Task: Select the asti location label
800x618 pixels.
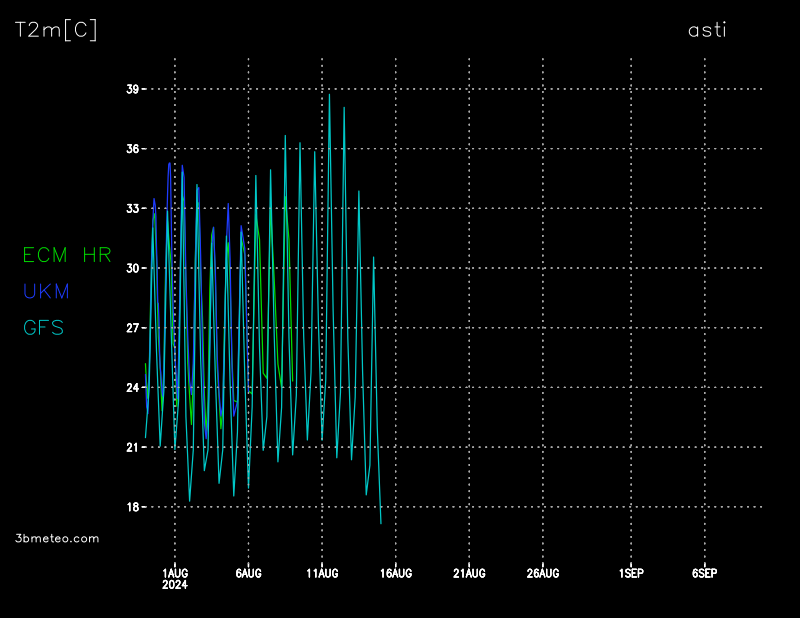Action: pos(707,30)
